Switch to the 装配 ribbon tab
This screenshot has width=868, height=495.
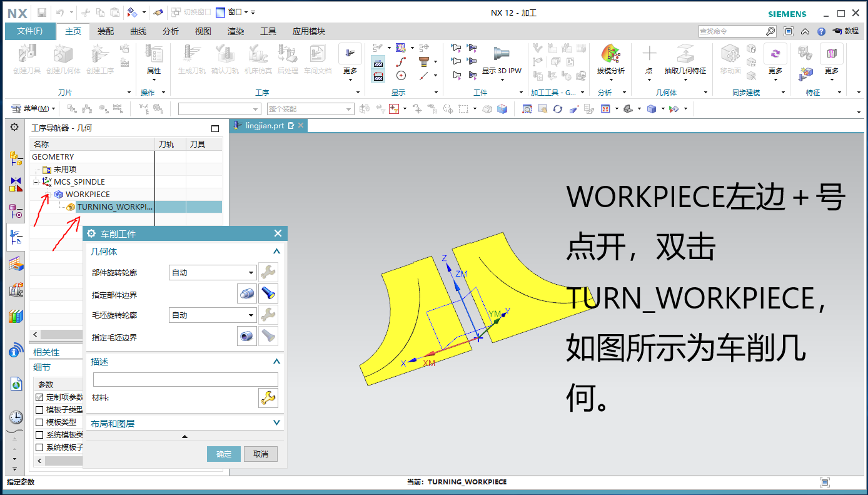pos(106,31)
